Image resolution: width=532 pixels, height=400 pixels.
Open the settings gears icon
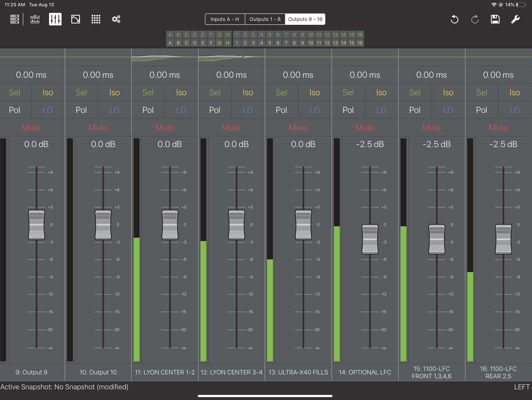click(x=116, y=19)
